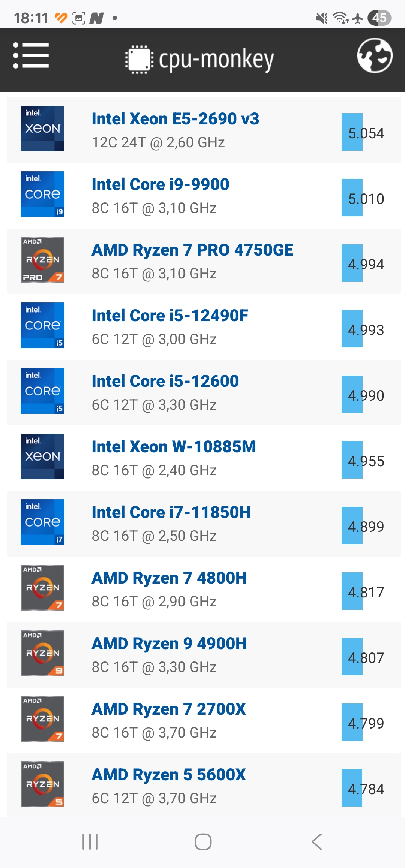Open the hamburger list menu
405x868 pixels.
31,55
